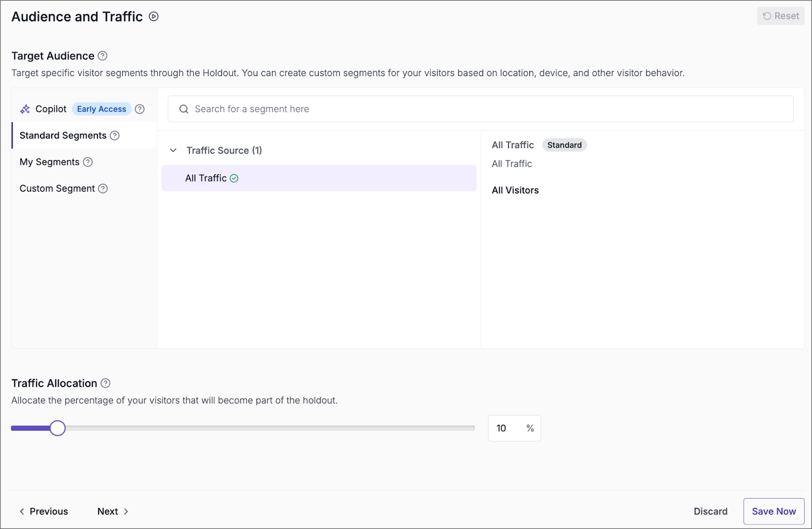Select the All Traffic segment row
The image size is (812, 529).
tap(318, 178)
